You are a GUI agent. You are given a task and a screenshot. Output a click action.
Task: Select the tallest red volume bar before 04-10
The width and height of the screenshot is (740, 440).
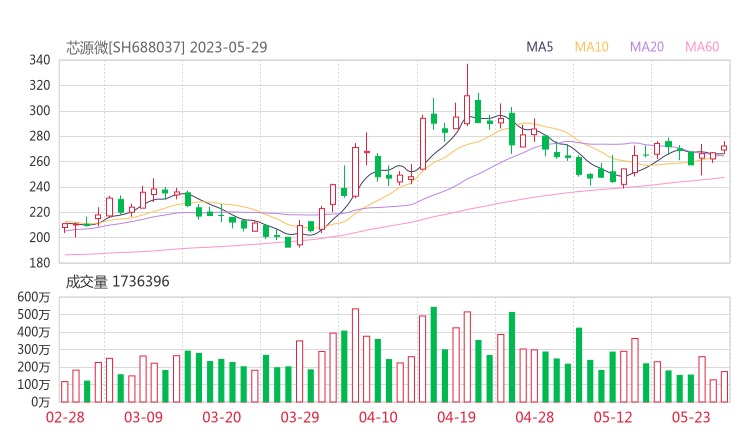click(355, 355)
